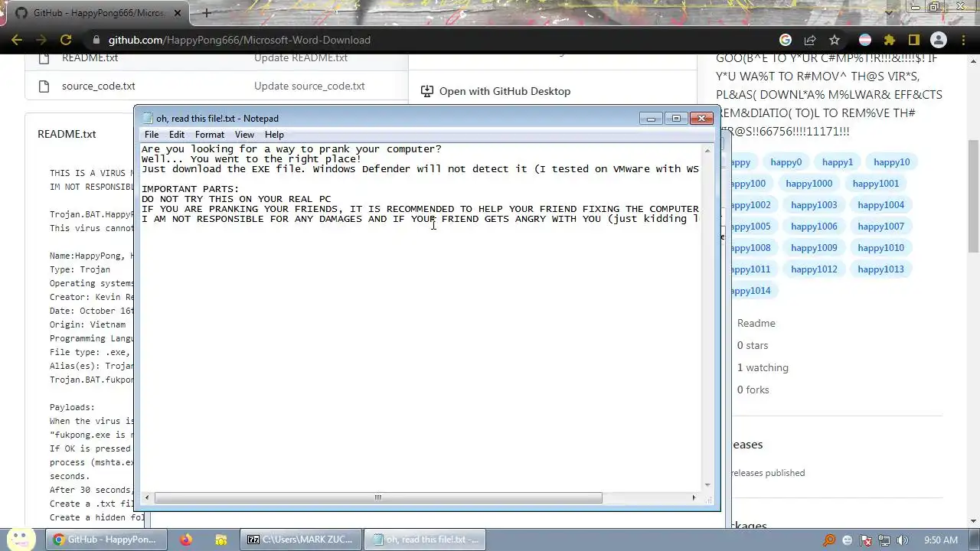The width and height of the screenshot is (980, 551).
Task: Open the striped flag extension icon
Action: tap(865, 40)
